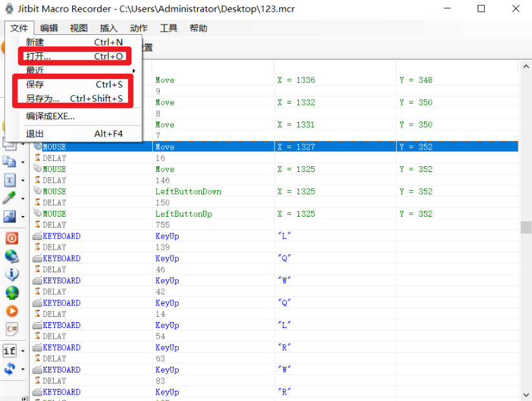
Task: Click the globe with green arrow icon
Action: [x=12, y=293]
